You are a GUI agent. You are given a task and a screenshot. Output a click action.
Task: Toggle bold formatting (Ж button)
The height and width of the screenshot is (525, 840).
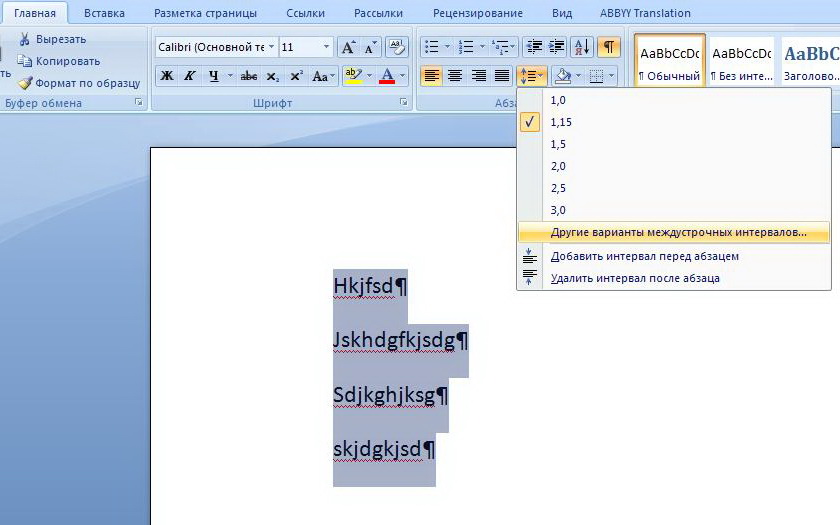[167, 76]
